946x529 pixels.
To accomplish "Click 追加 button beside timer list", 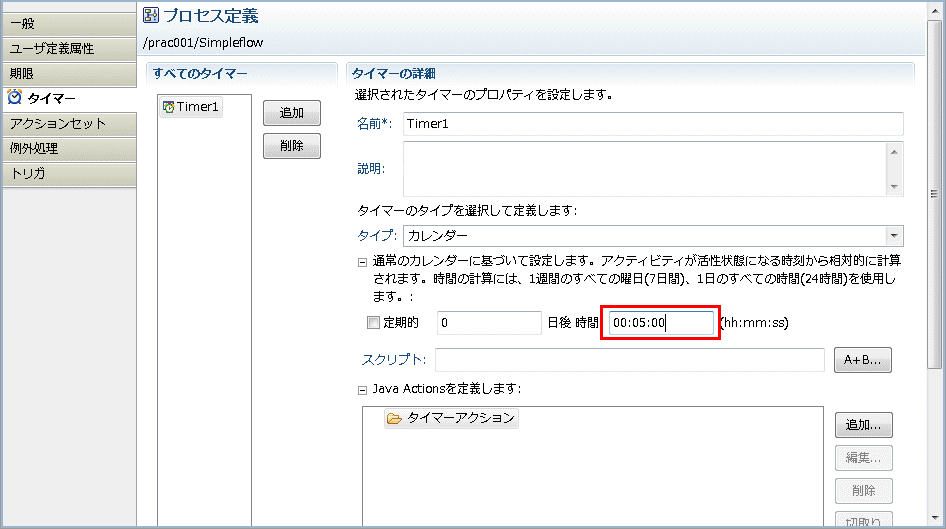I will (x=291, y=113).
